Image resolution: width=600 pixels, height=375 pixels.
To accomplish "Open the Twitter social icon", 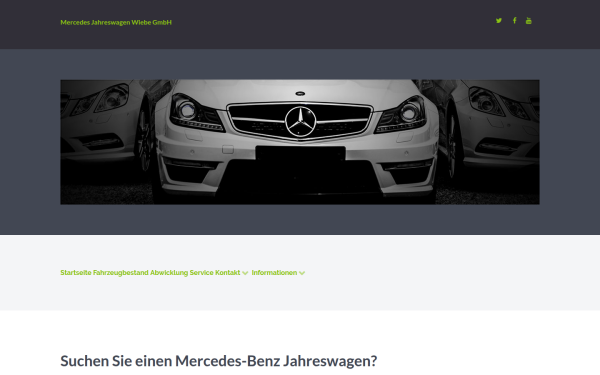I will pos(499,21).
